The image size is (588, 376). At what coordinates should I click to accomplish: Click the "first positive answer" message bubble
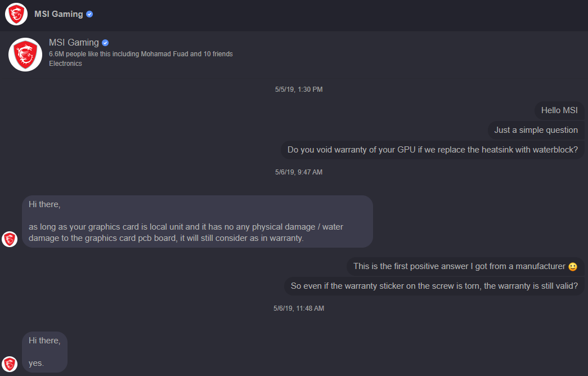click(x=465, y=266)
